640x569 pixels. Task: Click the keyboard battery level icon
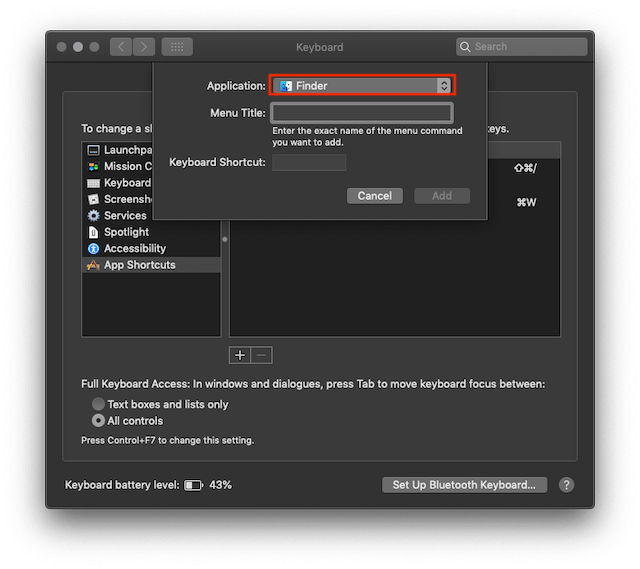tap(193, 485)
